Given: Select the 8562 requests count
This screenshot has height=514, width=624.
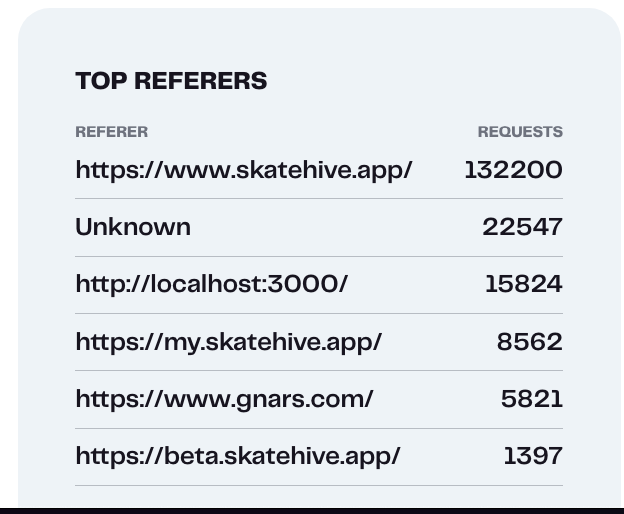Looking at the screenshot, I should tap(529, 342).
